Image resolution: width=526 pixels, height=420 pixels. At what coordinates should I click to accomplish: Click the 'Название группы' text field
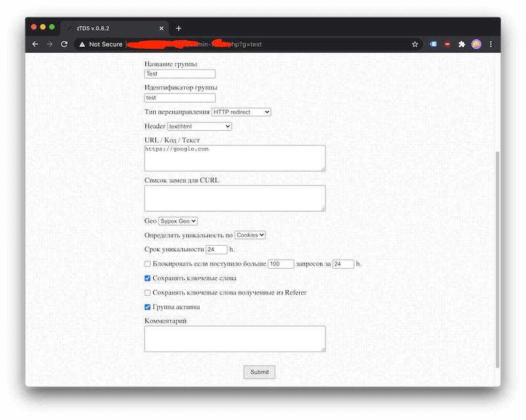coord(179,74)
